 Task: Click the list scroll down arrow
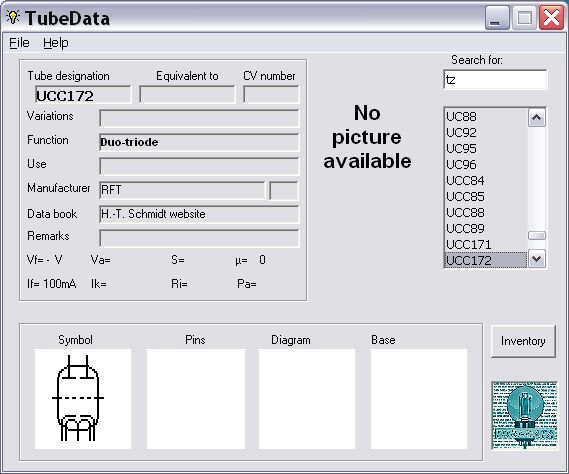pos(537,259)
